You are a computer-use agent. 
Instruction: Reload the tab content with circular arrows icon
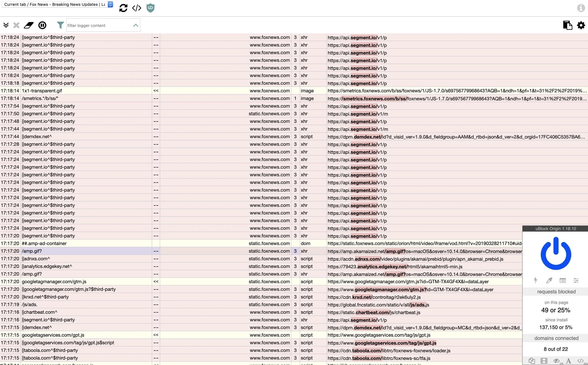123,8
